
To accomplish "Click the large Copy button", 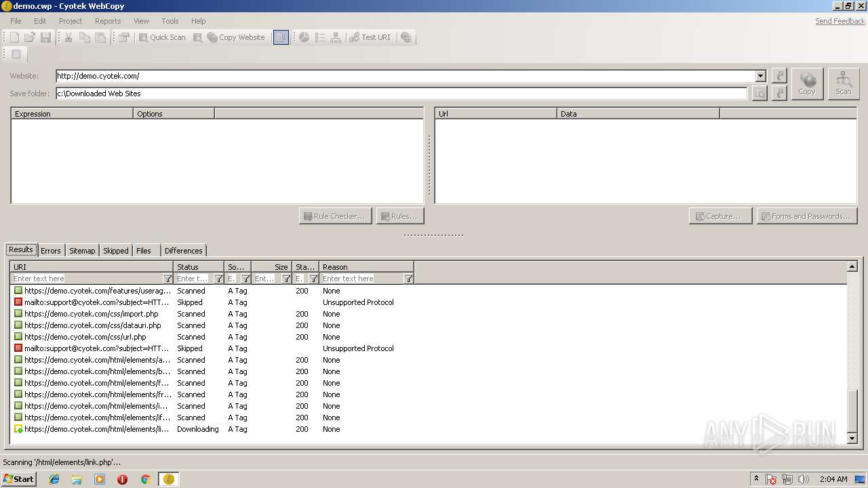I will click(807, 84).
